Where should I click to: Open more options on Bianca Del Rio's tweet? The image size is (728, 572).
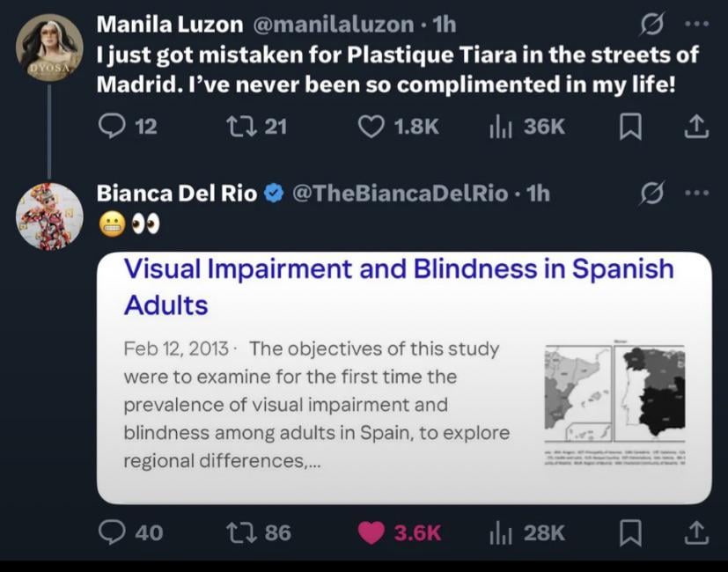[697, 193]
